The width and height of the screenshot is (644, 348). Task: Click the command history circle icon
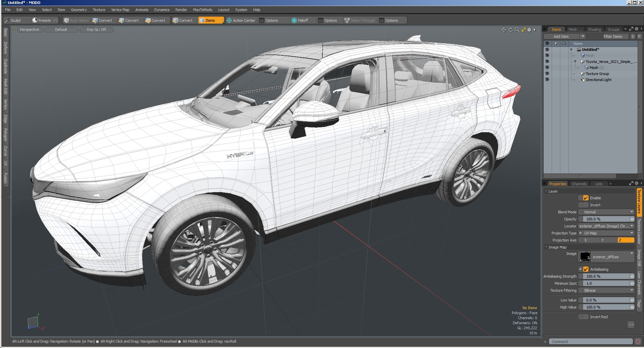pyautogui.click(x=638, y=342)
